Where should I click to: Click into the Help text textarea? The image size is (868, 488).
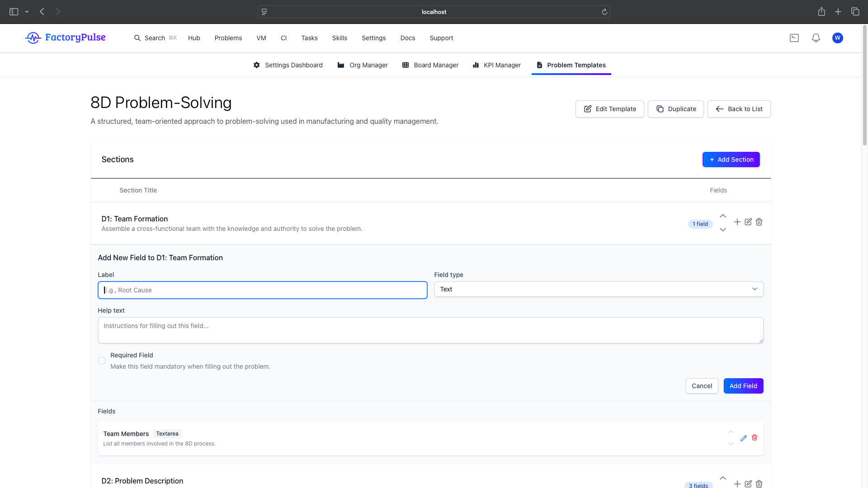pos(431,330)
